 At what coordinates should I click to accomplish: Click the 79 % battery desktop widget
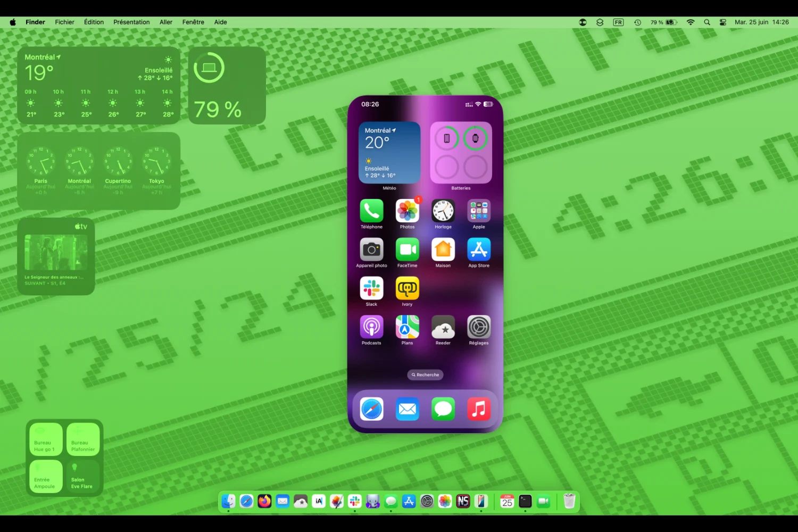coord(227,86)
